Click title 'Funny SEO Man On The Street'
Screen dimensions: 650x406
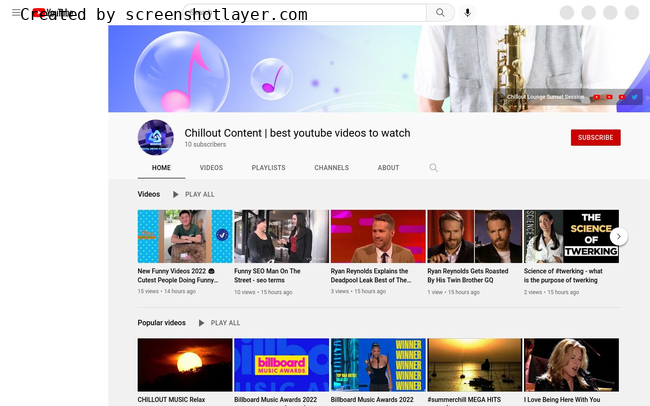[x=267, y=275]
